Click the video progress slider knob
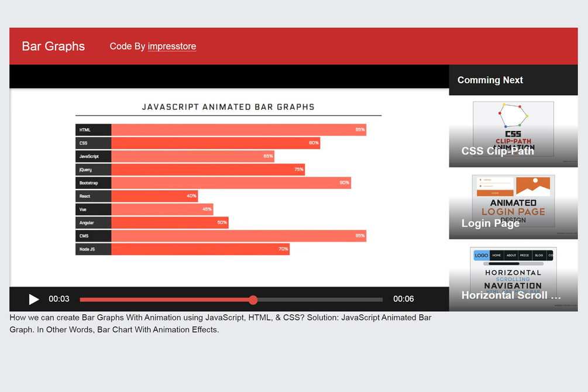 [253, 300]
